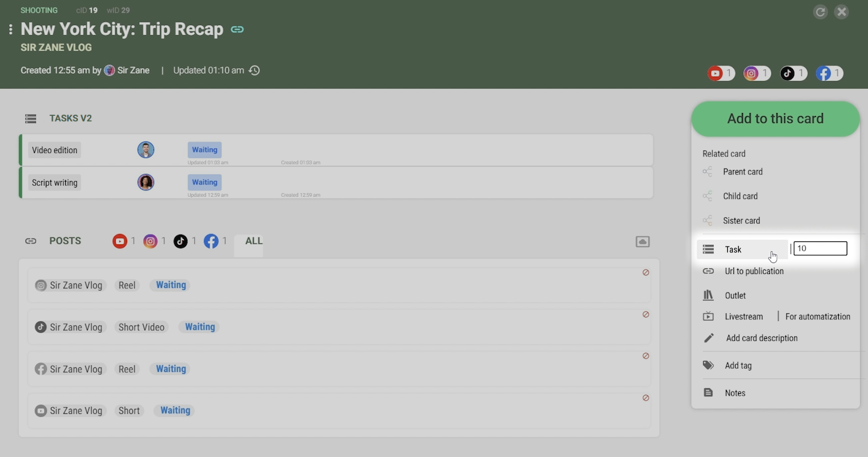
Task: Click the TikTok counter badge in header
Action: [x=794, y=73]
